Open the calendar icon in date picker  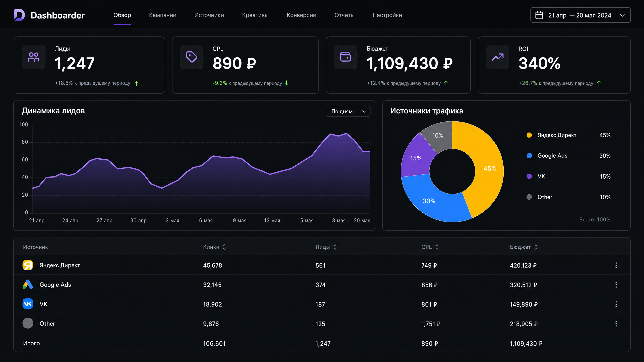click(539, 15)
